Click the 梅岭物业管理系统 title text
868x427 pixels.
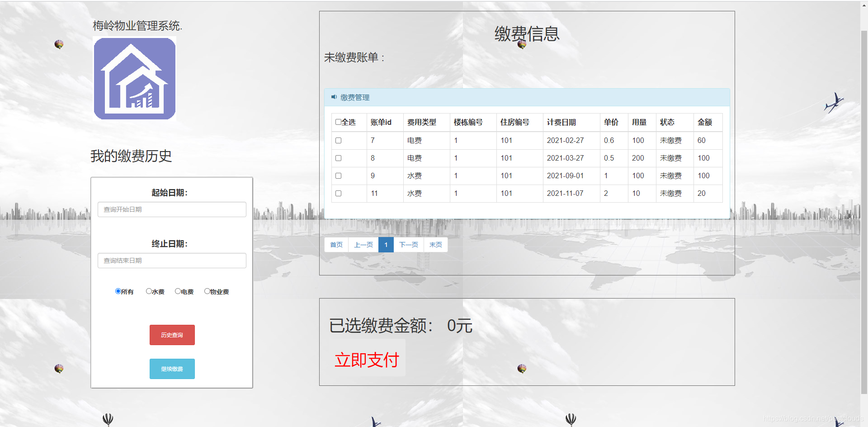137,26
